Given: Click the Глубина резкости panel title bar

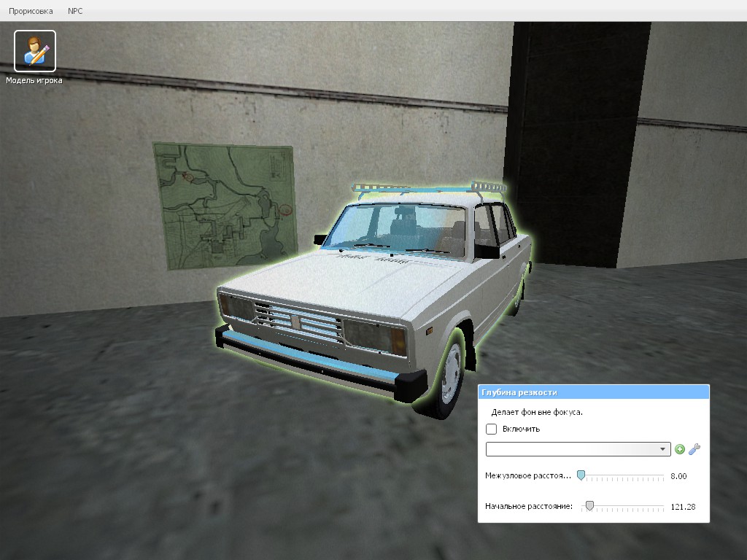Looking at the screenshot, I should [x=594, y=392].
